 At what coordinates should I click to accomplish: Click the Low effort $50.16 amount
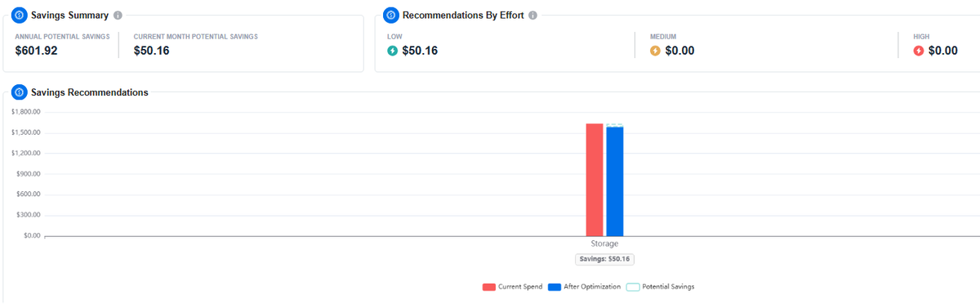(x=420, y=51)
